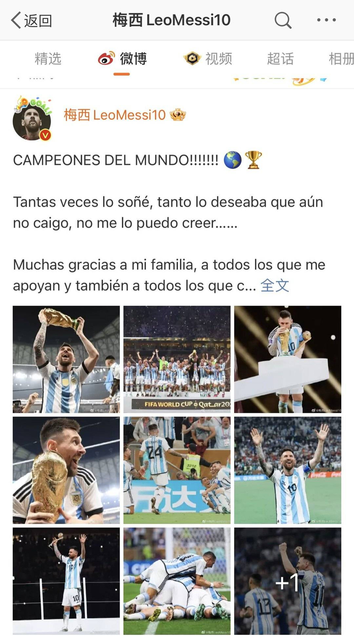Open the three-dot more options menu
Viewport: 354px width, 644px height.
click(x=326, y=20)
